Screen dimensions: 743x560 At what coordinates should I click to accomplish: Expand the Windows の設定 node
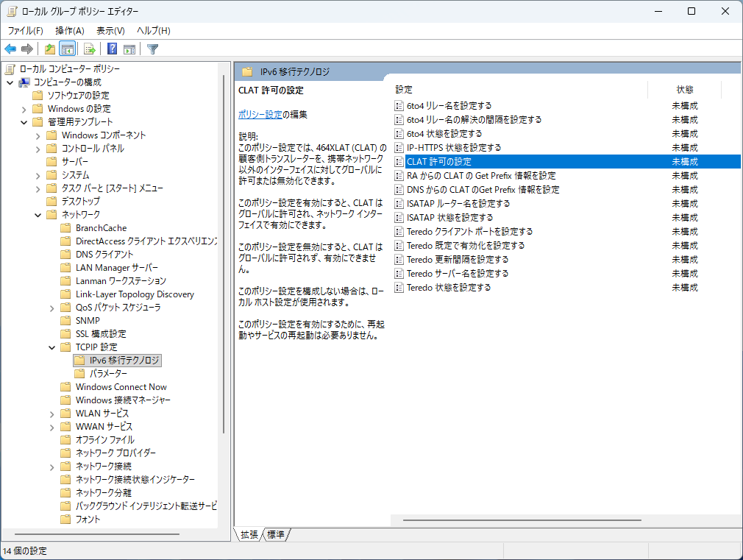[24, 109]
